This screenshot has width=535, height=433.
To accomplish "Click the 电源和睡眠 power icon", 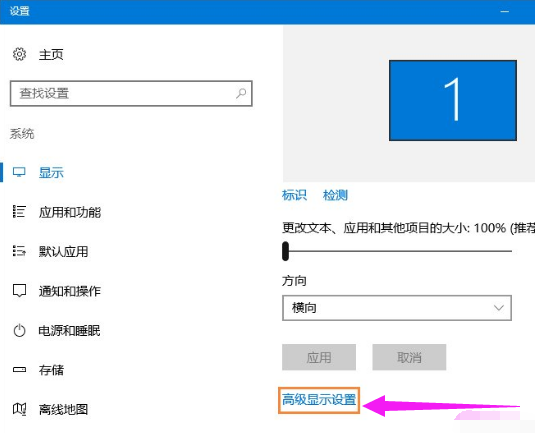I will tap(19, 330).
